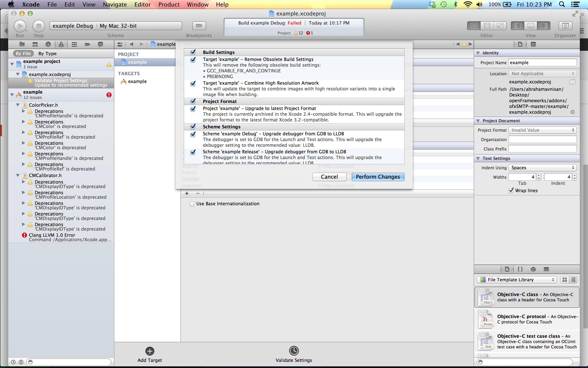Enable Use Base Internationalization checkbox
Screen dimensions: 588x368
pyautogui.click(x=192, y=204)
